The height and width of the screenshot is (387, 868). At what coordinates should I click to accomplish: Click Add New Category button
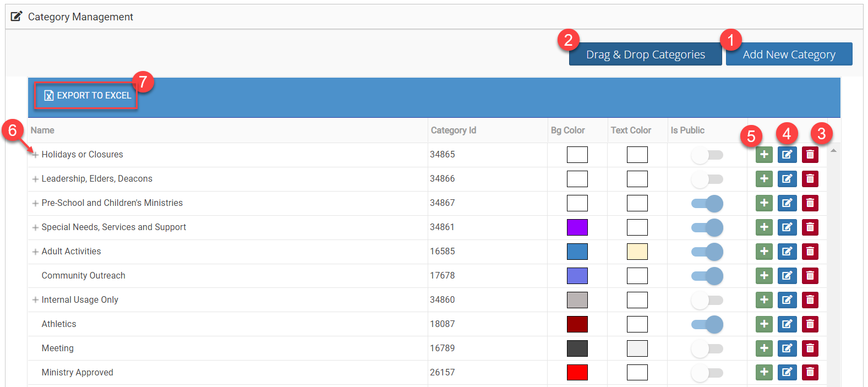point(788,54)
